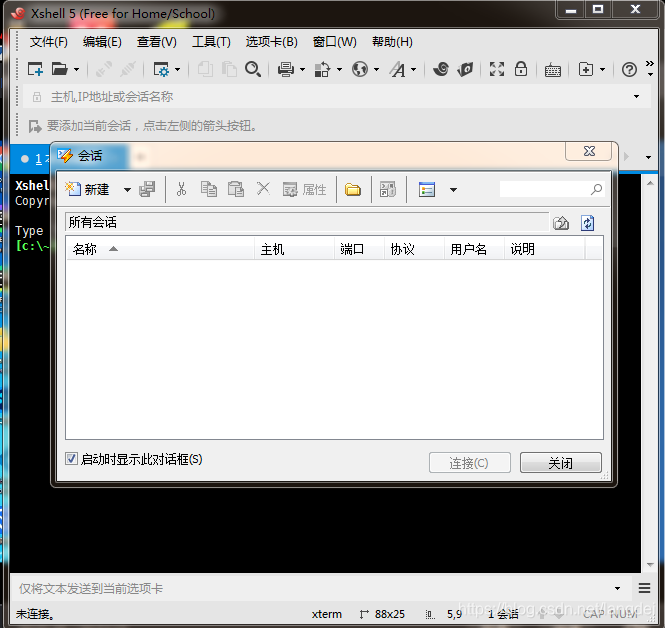
Task: Click the view mode list icon
Action: [x=427, y=190]
